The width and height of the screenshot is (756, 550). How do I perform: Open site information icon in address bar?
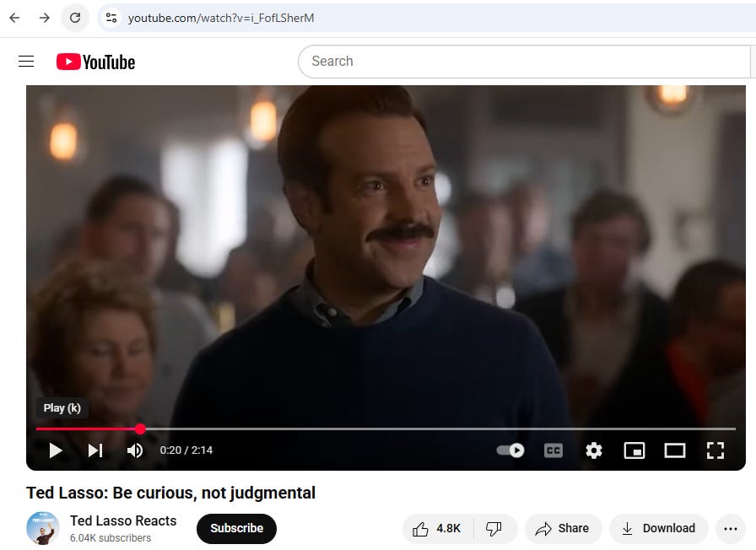pyautogui.click(x=111, y=18)
